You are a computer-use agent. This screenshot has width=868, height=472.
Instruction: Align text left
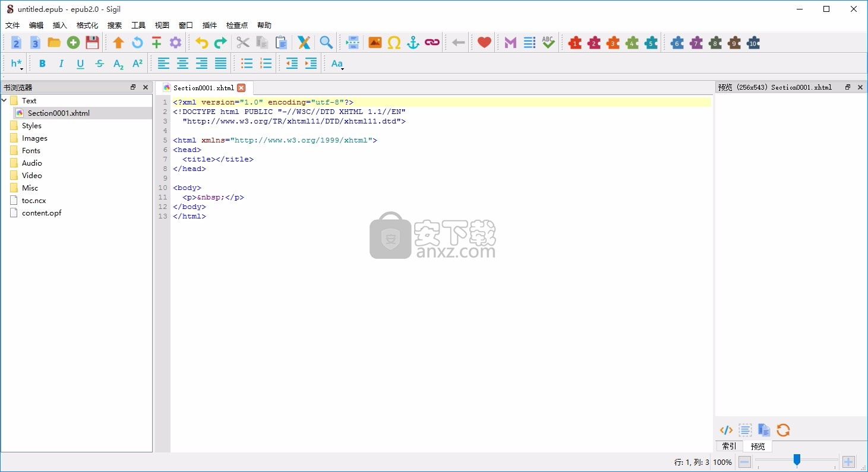(x=163, y=64)
